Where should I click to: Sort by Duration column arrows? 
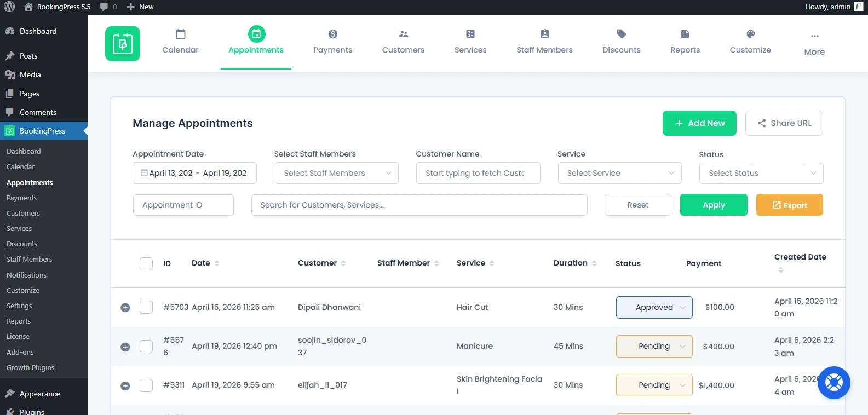point(594,263)
